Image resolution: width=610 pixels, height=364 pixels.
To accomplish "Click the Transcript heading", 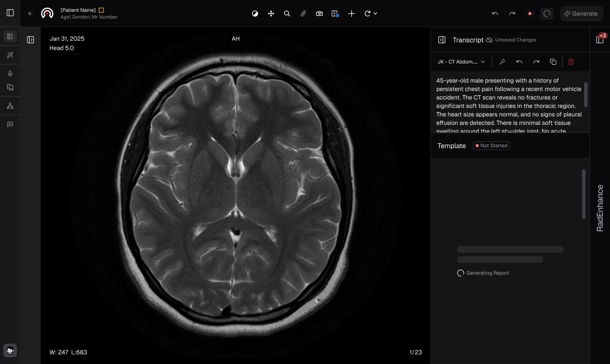I will tap(468, 40).
